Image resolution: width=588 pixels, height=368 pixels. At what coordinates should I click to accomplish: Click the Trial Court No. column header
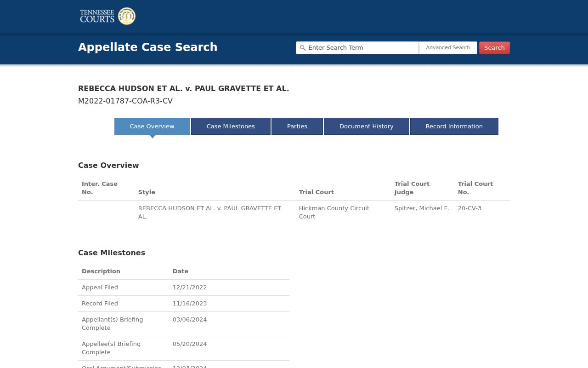[475, 188]
